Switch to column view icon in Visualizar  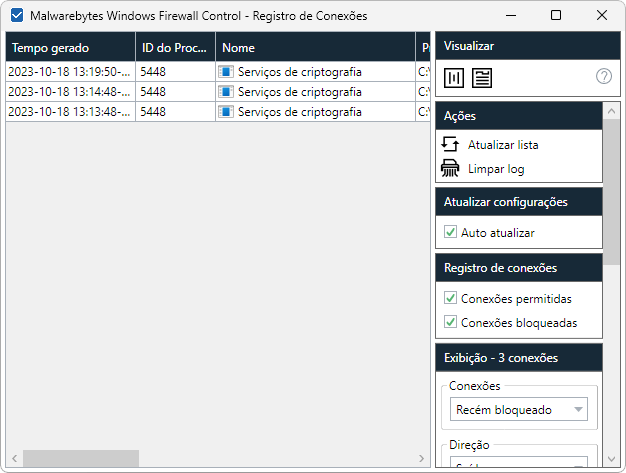(x=454, y=77)
